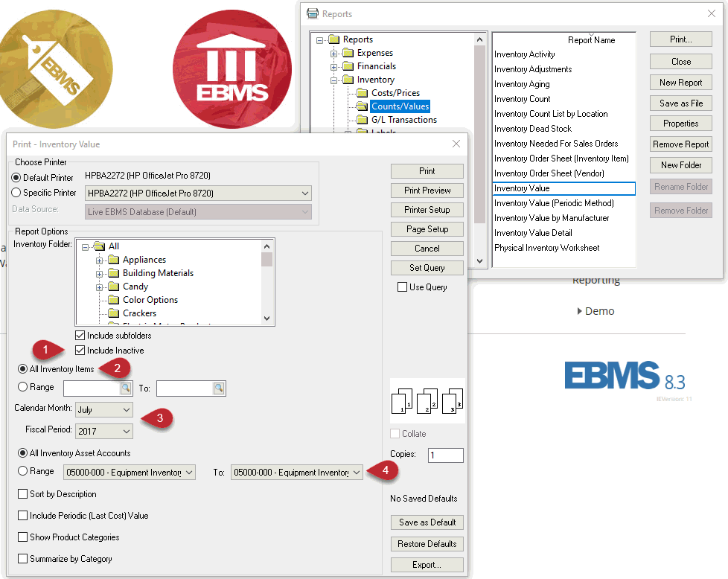The image size is (728, 579).
Task: Click Set Query button
Action: coord(427,268)
